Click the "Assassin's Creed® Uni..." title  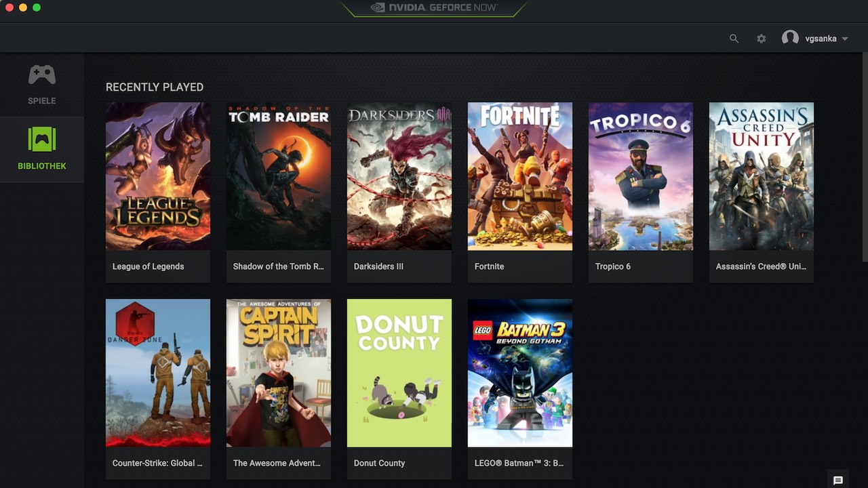[x=761, y=266]
